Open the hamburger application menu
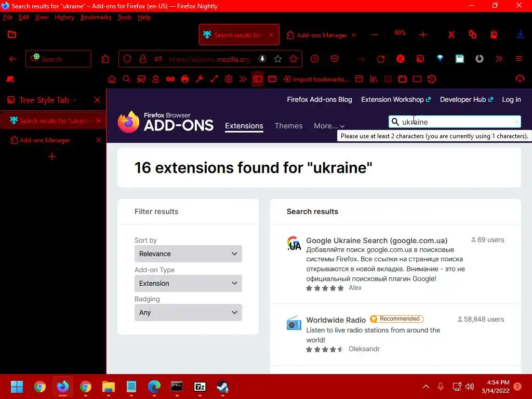 point(519,59)
